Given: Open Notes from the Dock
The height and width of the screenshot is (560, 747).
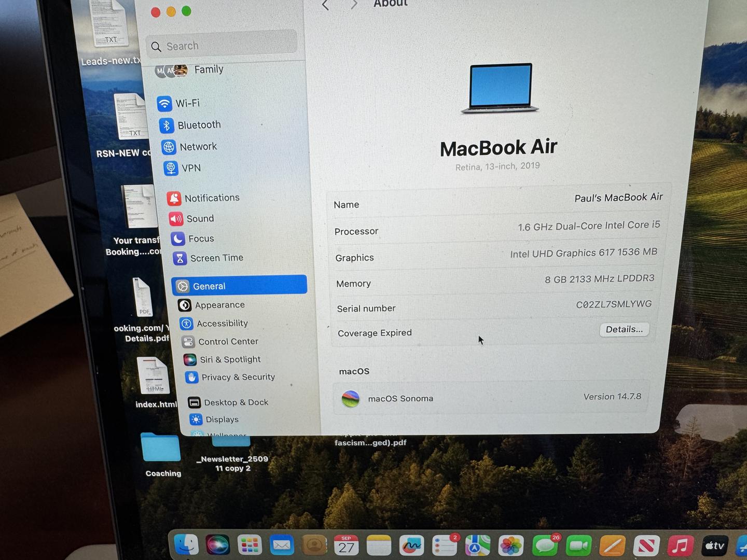Looking at the screenshot, I should pos(379,545).
